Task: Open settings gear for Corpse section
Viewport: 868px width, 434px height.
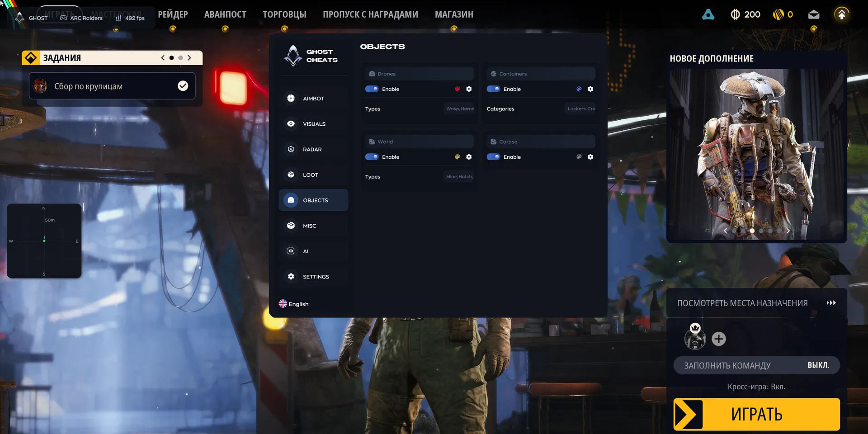Action: point(590,157)
